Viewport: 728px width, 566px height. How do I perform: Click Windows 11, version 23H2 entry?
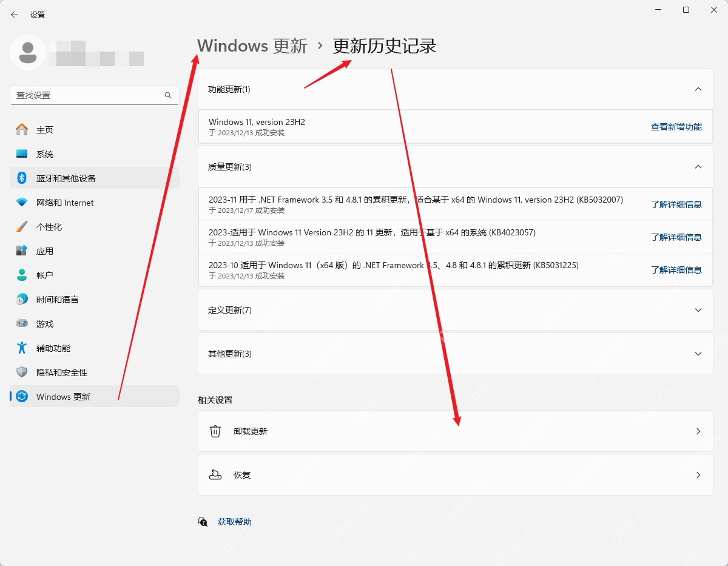pyautogui.click(x=257, y=122)
